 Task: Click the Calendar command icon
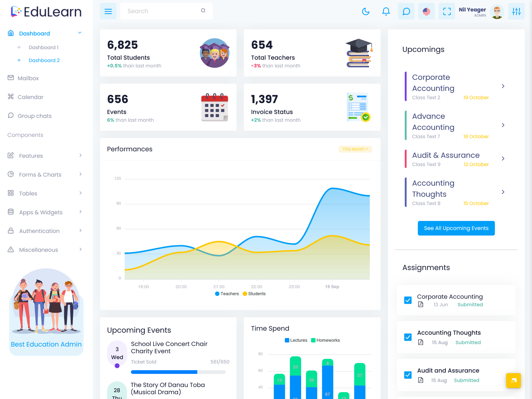pyautogui.click(x=11, y=96)
